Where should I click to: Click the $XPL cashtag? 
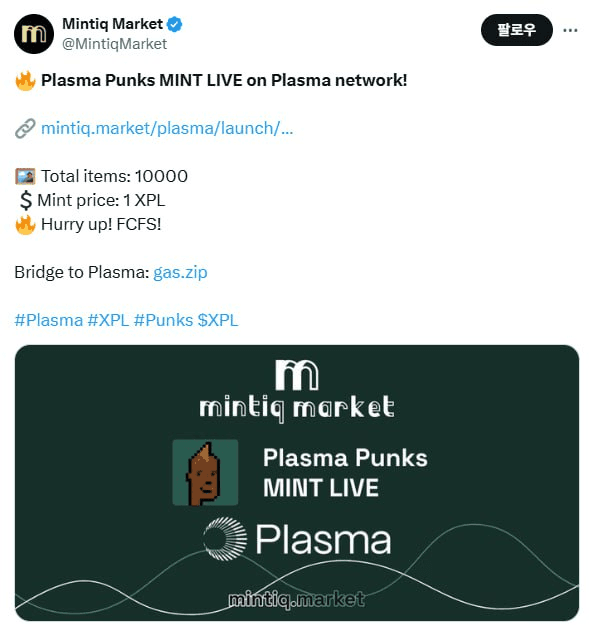coord(218,320)
